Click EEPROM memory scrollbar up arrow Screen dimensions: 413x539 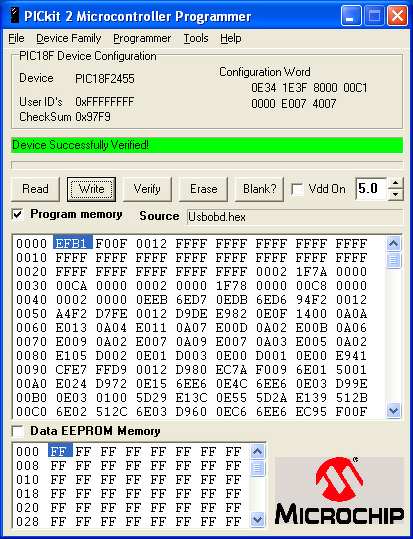click(x=258, y=451)
